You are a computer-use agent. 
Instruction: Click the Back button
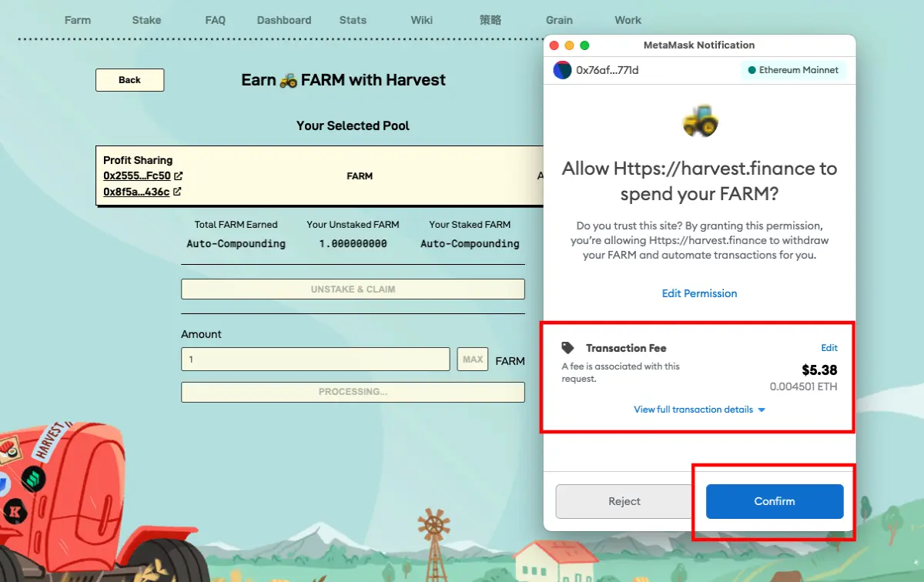point(130,80)
